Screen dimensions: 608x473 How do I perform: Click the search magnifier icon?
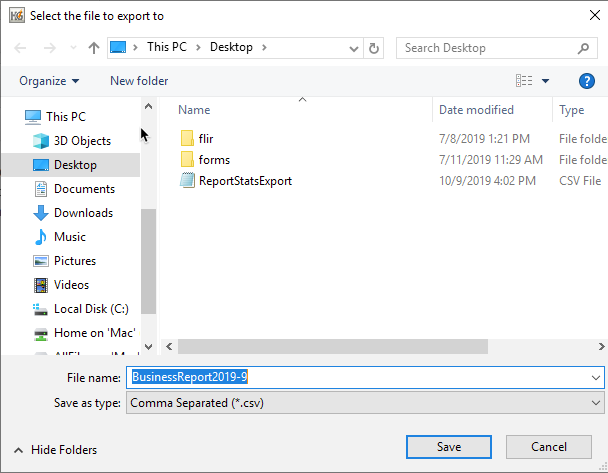[x=583, y=48]
